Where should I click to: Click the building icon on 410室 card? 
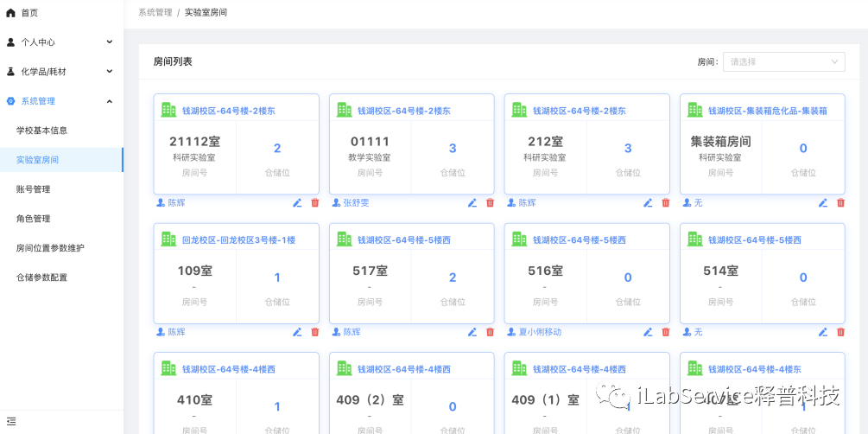click(168, 368)
